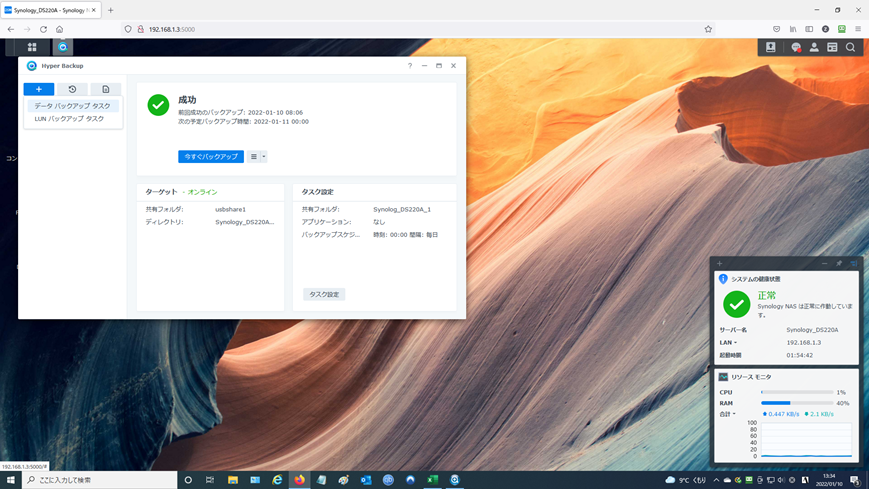Maximize the Hyper Backup window
This screenshot has height=489, width=869.
point(439,65)
